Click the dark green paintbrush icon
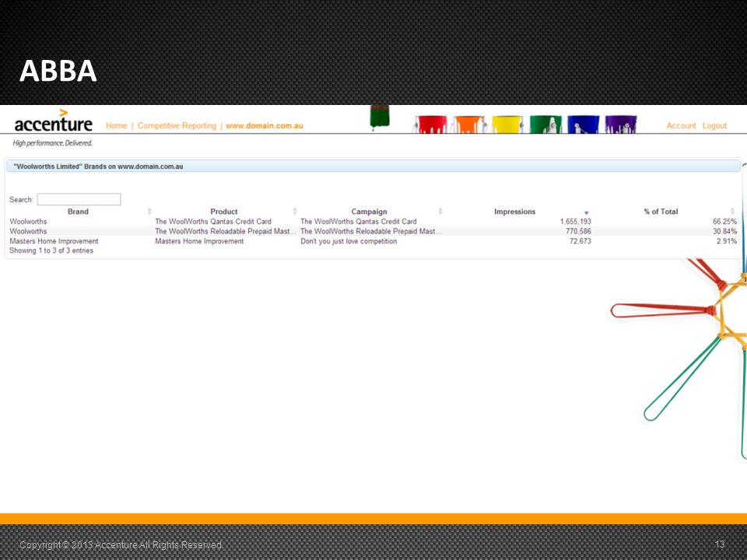Image resolution: width=747 pixels, height=560 pixels. click(x=380, y=117)
